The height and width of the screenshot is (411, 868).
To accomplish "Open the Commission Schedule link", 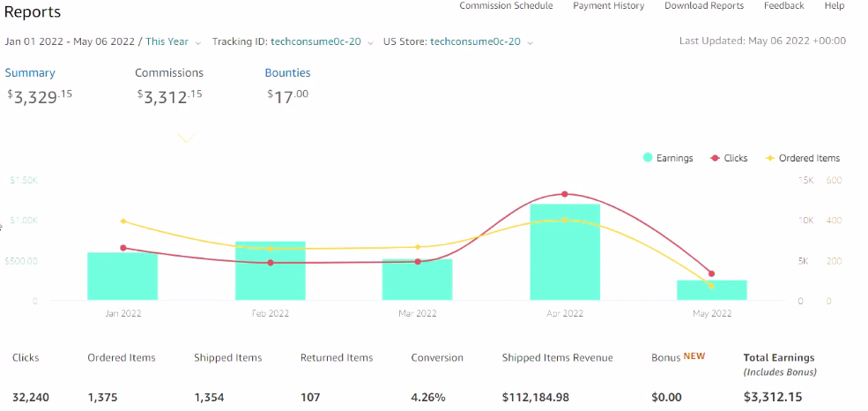I will pos(506,5).
